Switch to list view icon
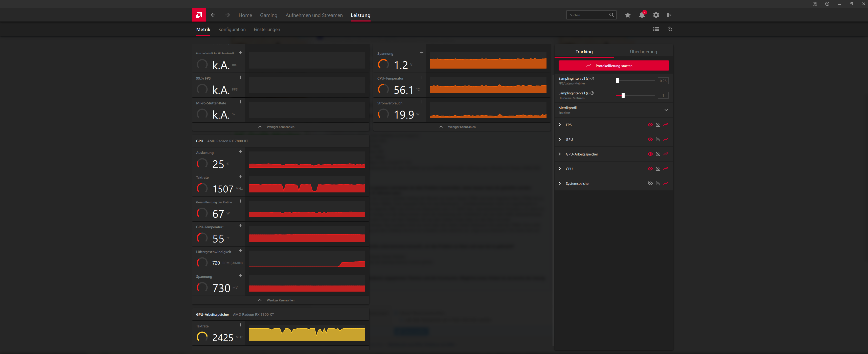This screenshot has width=868, height=354. coord(656,29)
